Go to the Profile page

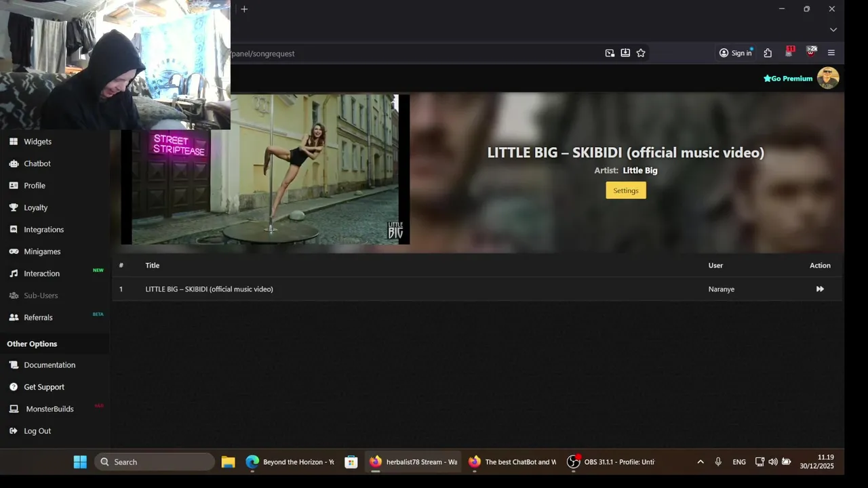(x=34, y=186)
